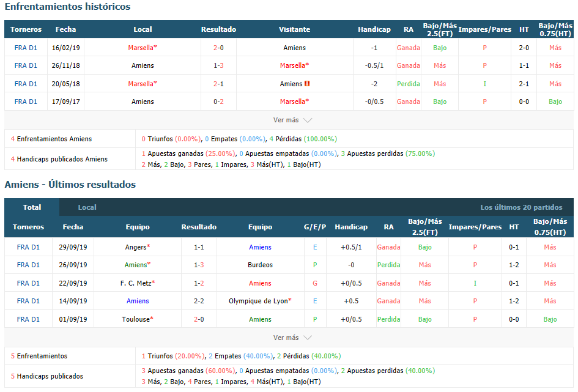This screenshot has height=392, width=578.
Task: Open 'Los últimos 20 partidos' selector
Action: coord(521,207)
